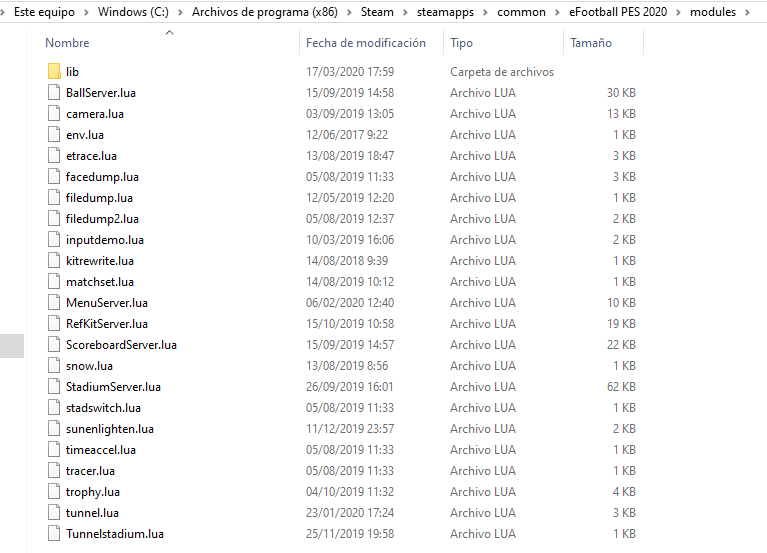Viewport: 767px width, 553px height.
Task: Select the BallServer.lua file icon
Action: click(x=54, y=92)
